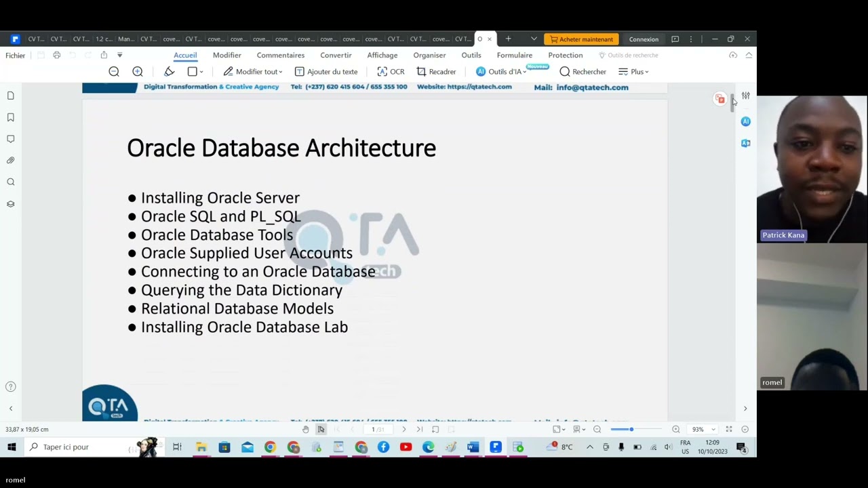Open the Convertir tab
Viewport: 868px width, 488px height.
[336, 55]
